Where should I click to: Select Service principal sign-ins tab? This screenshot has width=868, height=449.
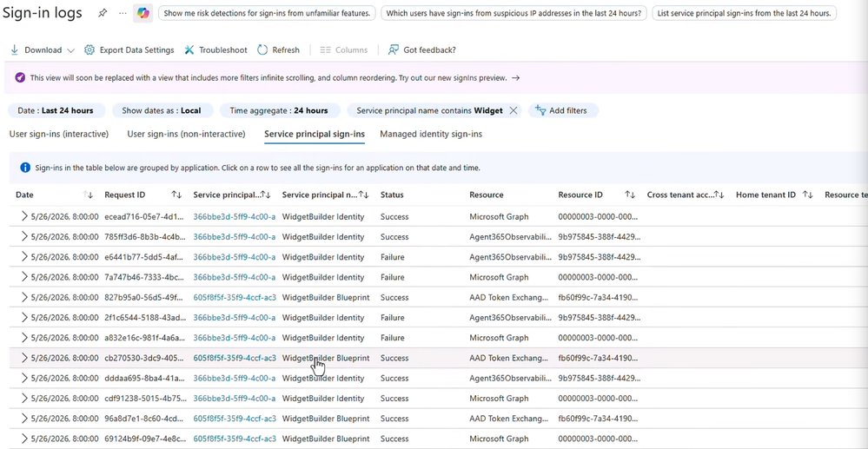pyautogui.click(x=315, y=134)
